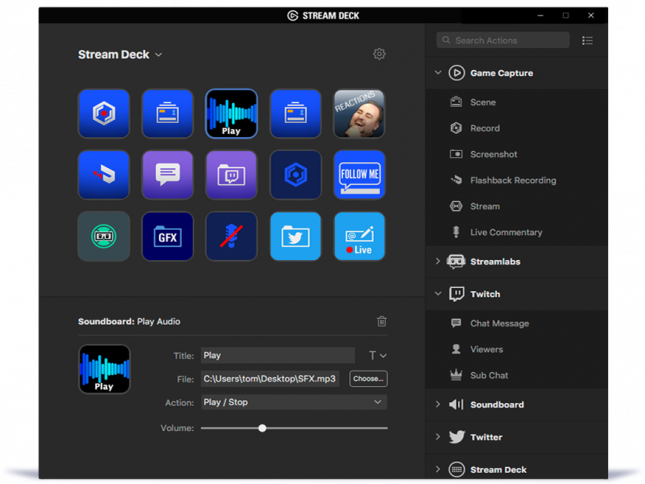645x484 pixels.
Task: Click the Choose... file button
Action: coord(368,379)
